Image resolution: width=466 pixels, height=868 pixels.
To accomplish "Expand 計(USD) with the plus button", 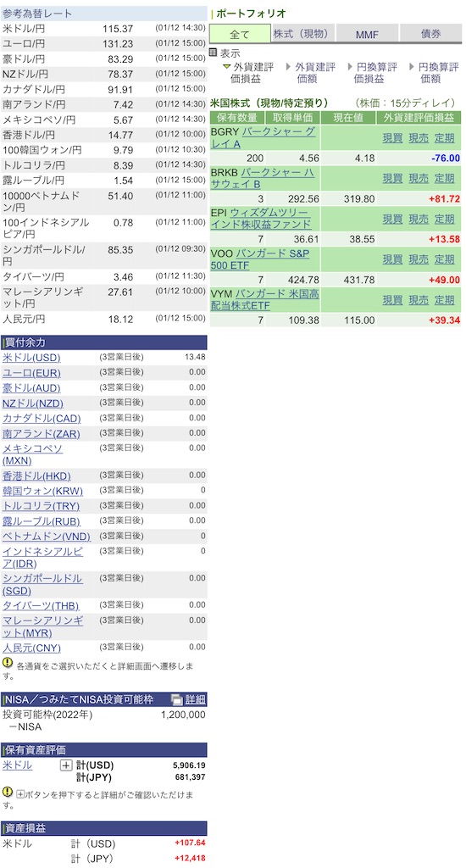I will tap(66, 765).
